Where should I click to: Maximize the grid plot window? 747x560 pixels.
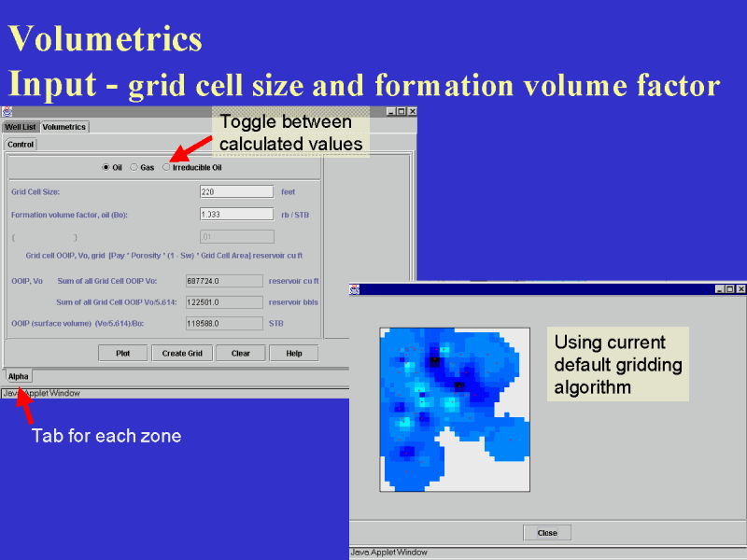click(x=730, y=289)
